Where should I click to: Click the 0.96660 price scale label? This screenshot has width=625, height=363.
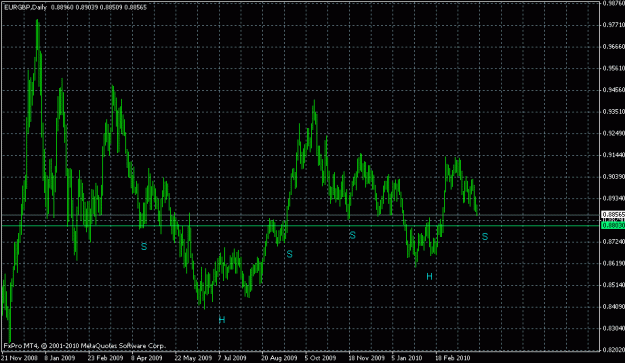(614, 47)
